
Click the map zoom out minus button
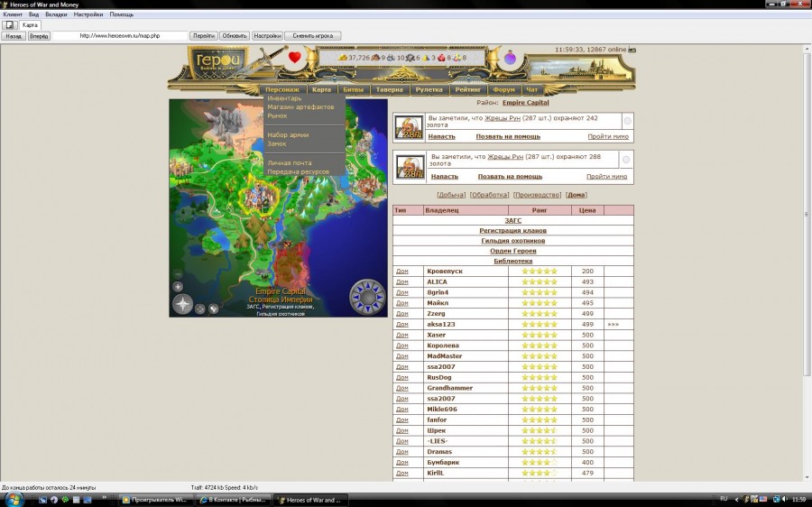178,274
